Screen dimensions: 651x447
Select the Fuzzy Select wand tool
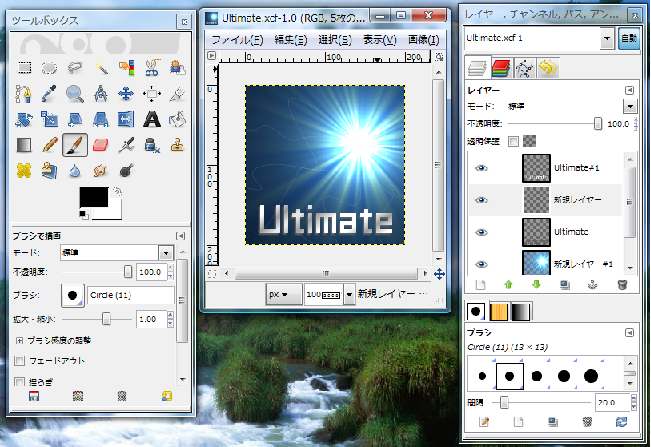[101, 68]
